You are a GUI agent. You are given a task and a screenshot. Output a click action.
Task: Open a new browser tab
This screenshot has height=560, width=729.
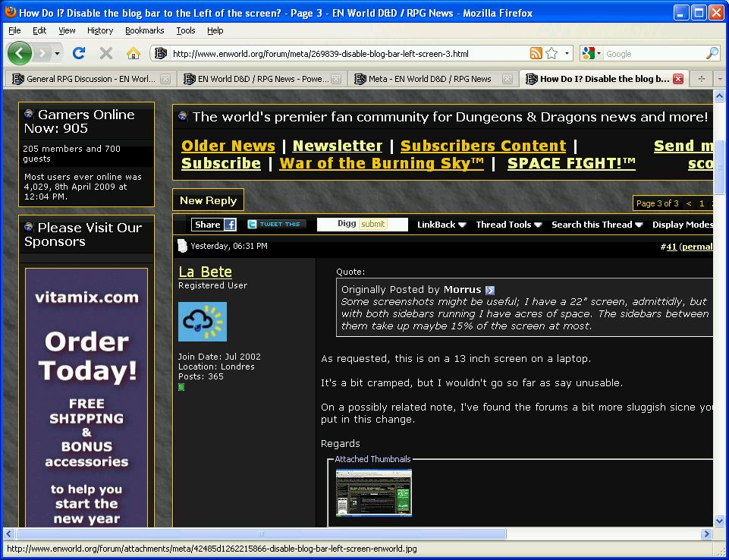(x=701, y=79)
